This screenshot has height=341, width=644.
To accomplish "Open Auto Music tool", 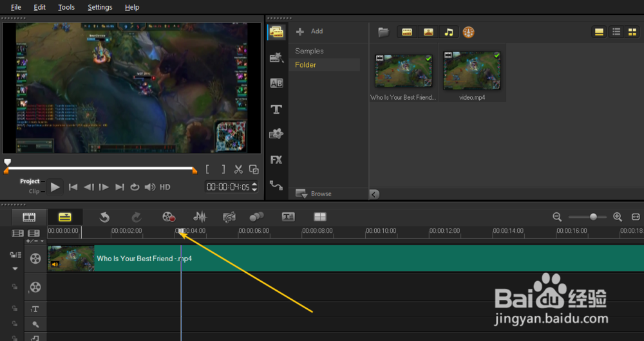I will 229,217.
